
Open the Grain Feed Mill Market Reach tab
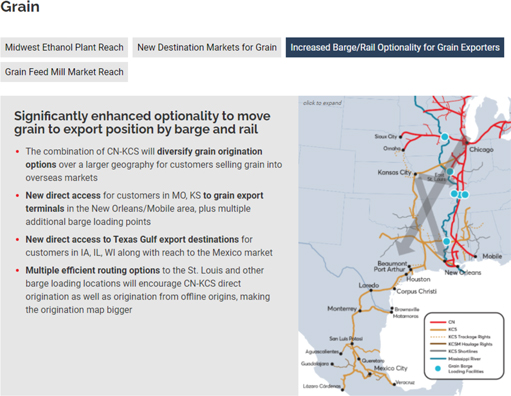[x=64, y=72]
